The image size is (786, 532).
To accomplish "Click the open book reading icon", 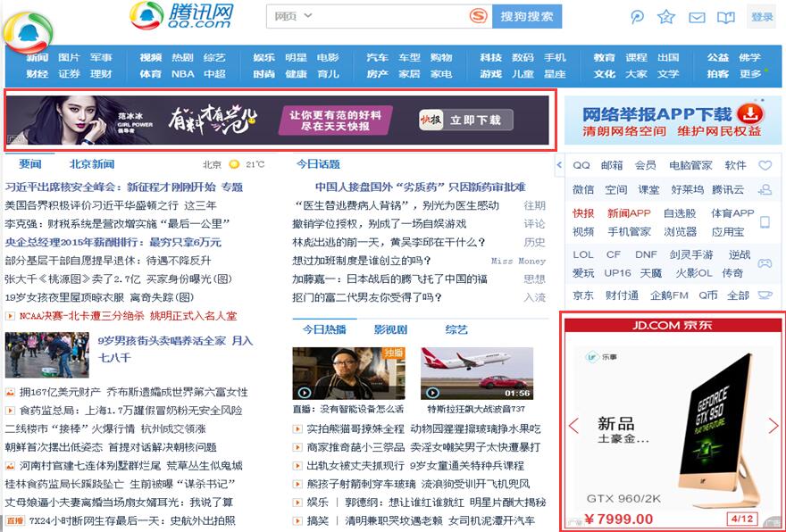I will tap(726, 18).
